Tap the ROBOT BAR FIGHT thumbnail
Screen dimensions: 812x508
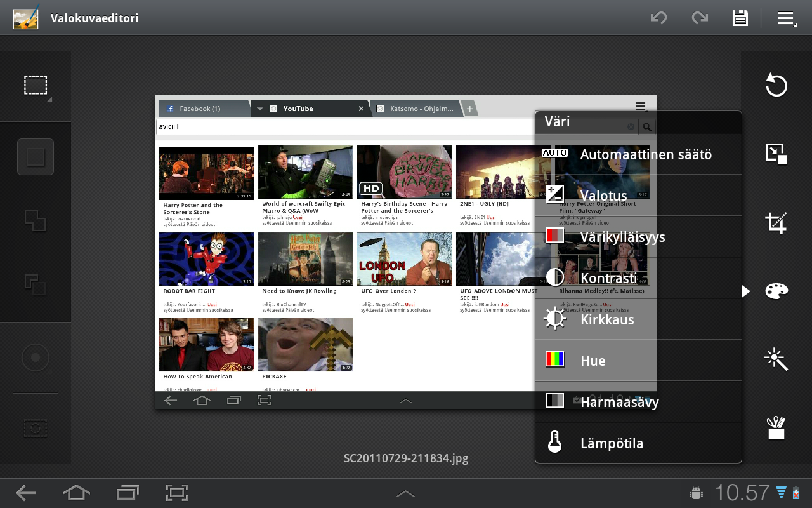click(x=206, y=259)
